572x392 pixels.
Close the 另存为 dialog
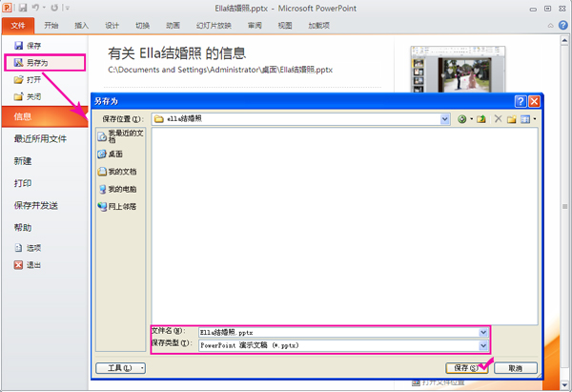tap(534, 101)
